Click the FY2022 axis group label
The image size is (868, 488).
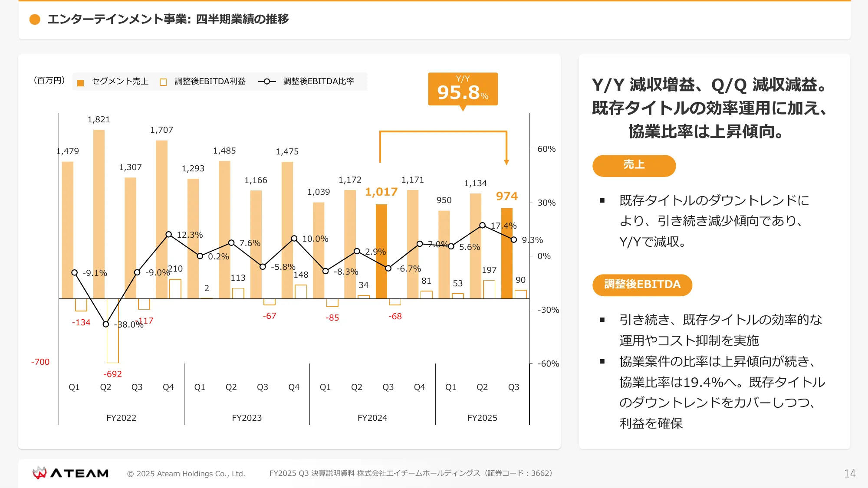[x=121, y=418]
